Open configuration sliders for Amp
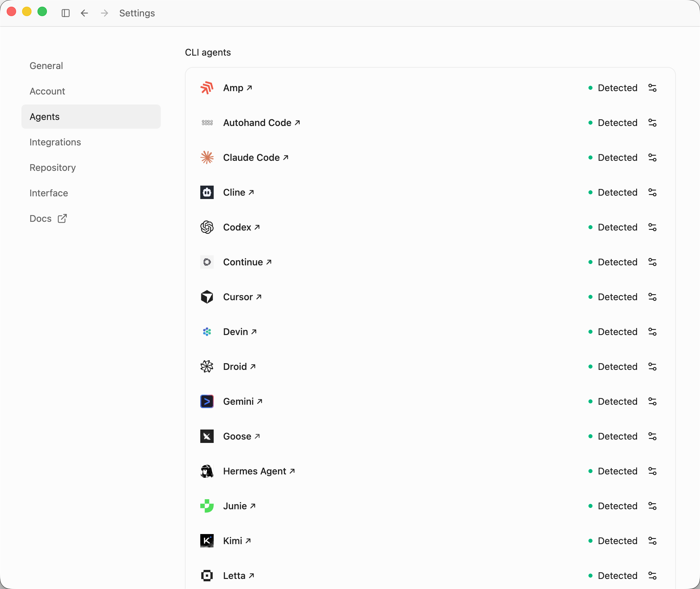Viewport: 700px width, 589px height. point(652,88)
